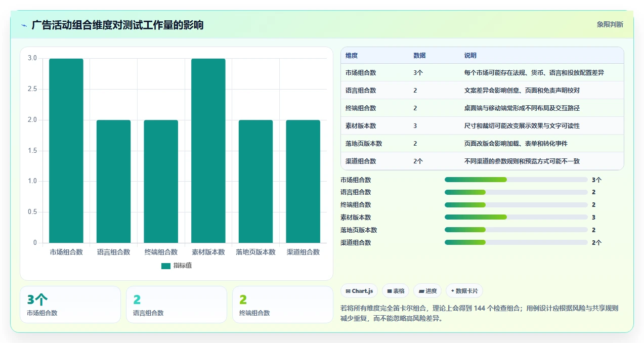Select the 语言组合数 cell in the table

click(361, 91)
